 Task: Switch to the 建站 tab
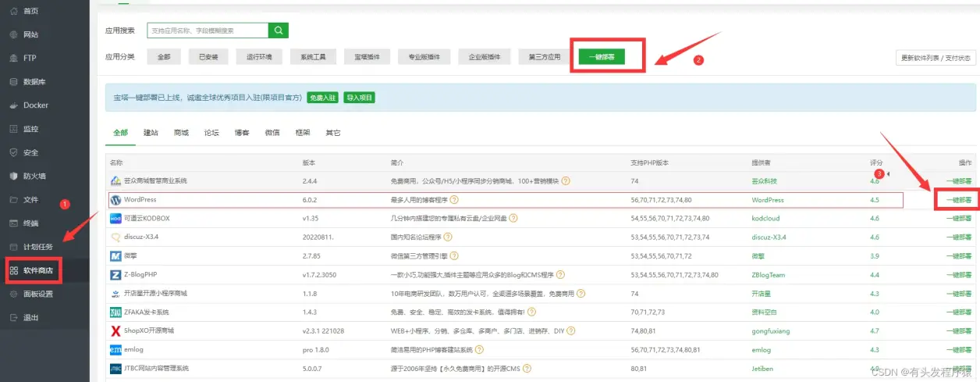[x=151, y=133]
